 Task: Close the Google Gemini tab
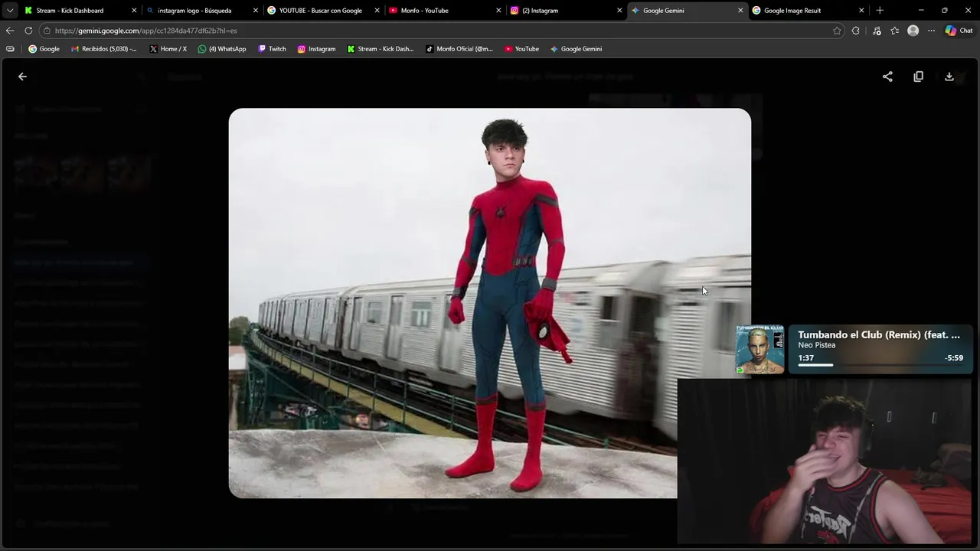(740, 11)
